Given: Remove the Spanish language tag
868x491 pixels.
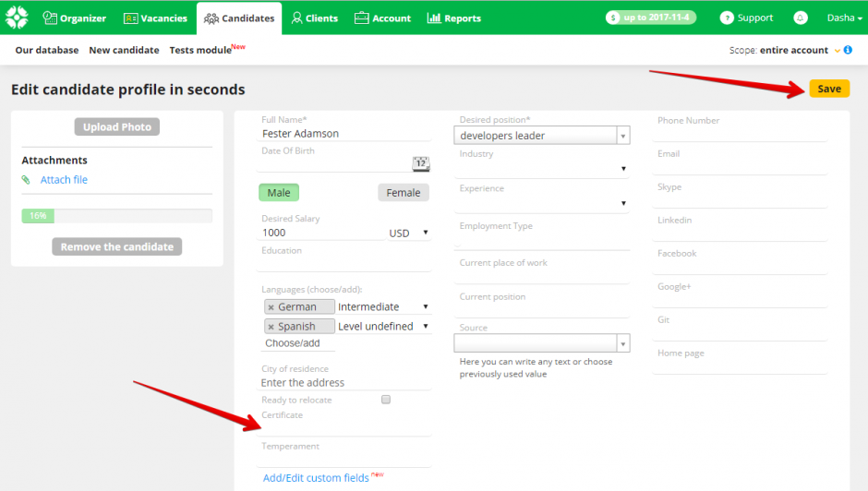Looking at the screenshot, I should (271, 327).
